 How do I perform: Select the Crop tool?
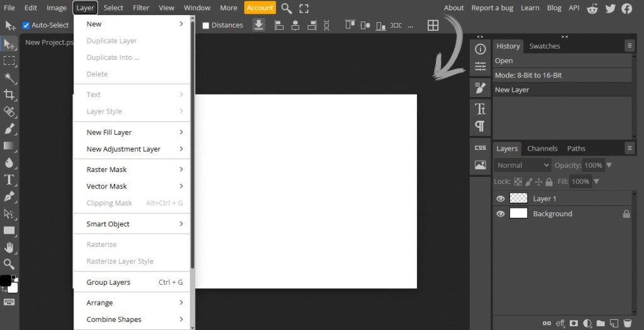[x=9, y=94]
